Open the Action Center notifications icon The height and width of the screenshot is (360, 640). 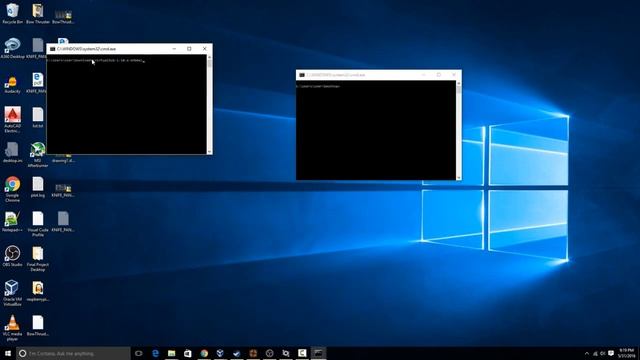(611, 353)
